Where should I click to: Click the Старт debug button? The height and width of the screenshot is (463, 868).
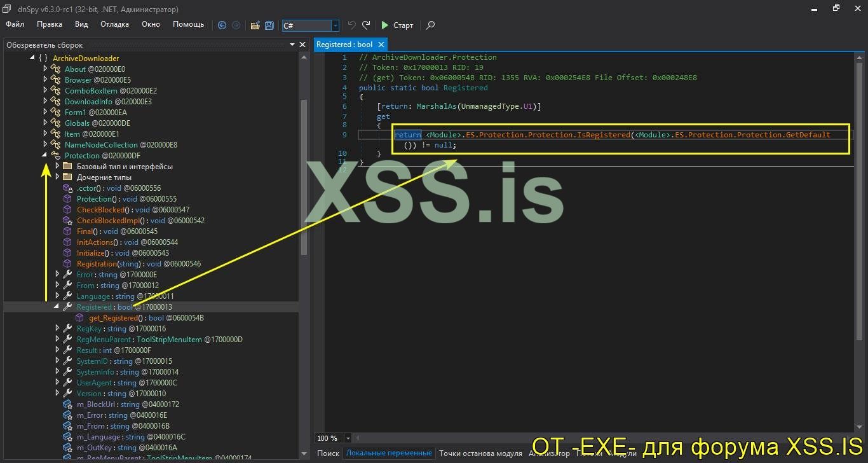pyautogui.click(x=397, y=25)
